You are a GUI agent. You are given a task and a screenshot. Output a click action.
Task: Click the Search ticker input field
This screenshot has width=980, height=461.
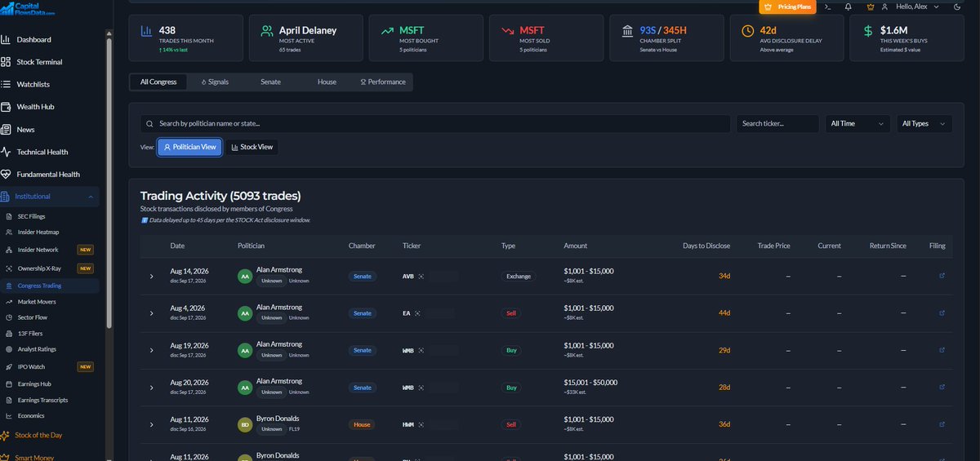(777, 123)
